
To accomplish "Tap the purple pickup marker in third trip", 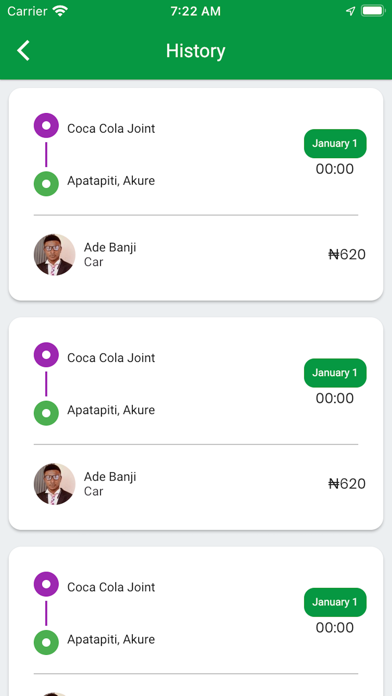I will (x=46, y=584).
